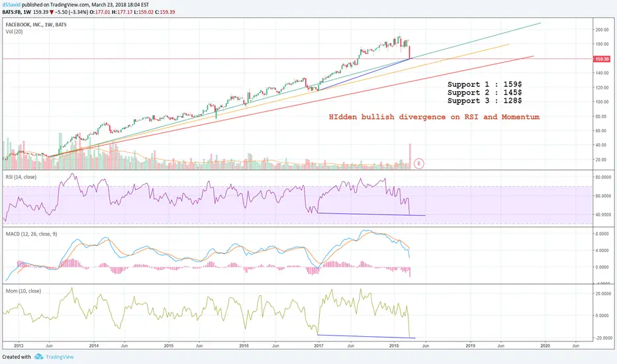Viewport: 617px width, 364px height.
Task: Click the 2016 time axis label
Action: coord(244,346)
